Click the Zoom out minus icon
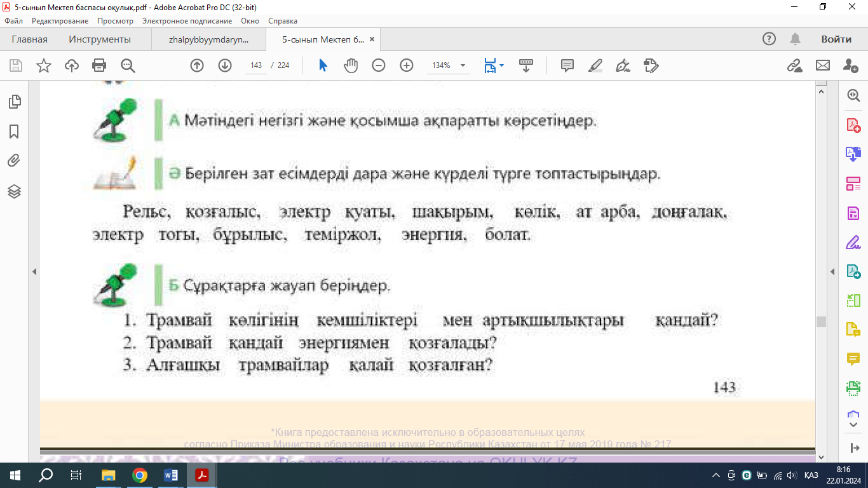The height and width of the screenshot is (488, 868). [x=379, y=65]
